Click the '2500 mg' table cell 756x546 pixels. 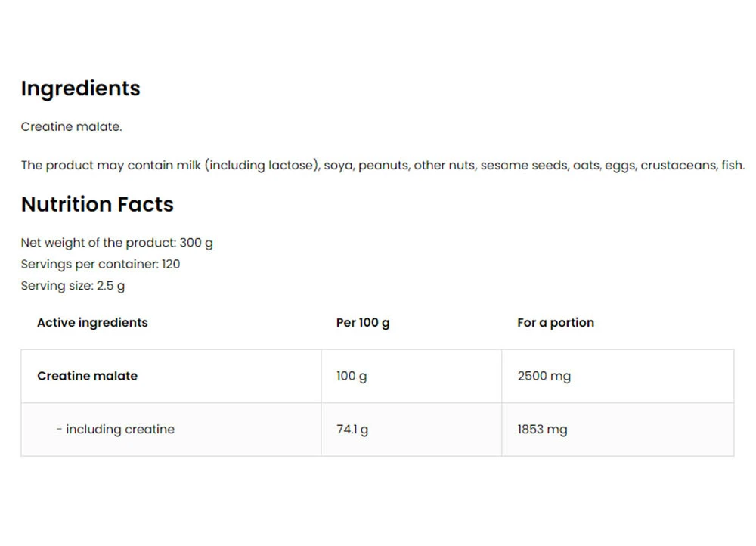pos(544,376)
